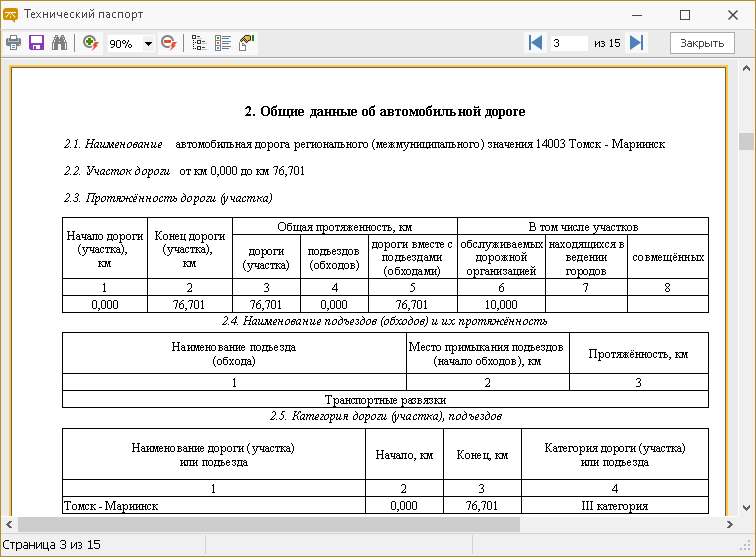
Task: Click the horizontal scrollbar thumb
Action: pyautogui.click(x=269, y=524)
